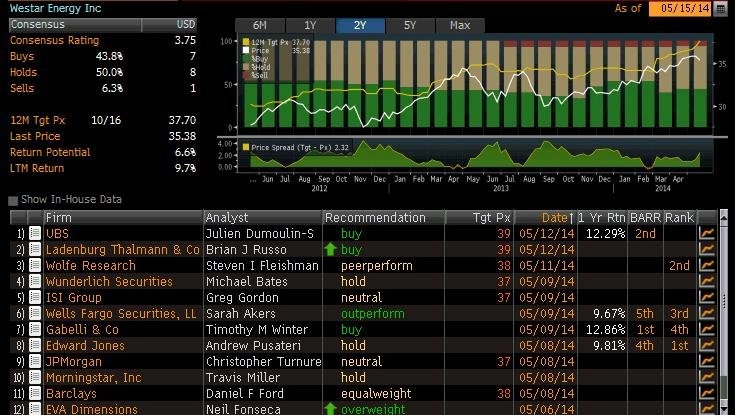Sort table by Tgt Px column header

479,218
